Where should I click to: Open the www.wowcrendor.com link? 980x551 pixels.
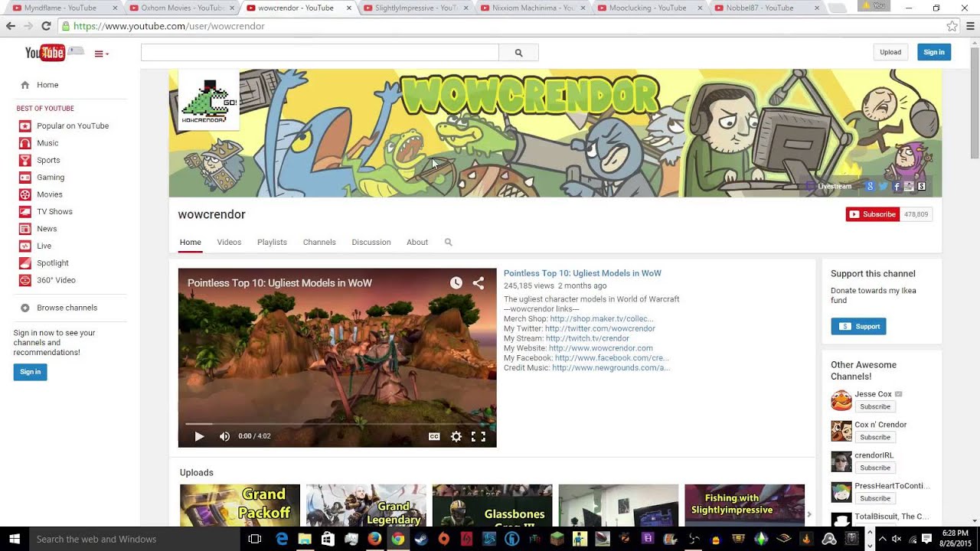coord(601,348)
